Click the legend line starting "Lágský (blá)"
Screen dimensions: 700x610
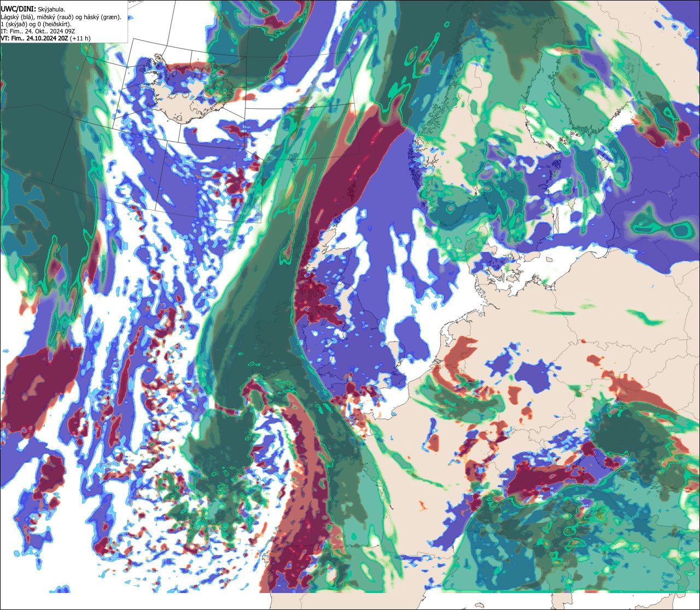[61, 17]
